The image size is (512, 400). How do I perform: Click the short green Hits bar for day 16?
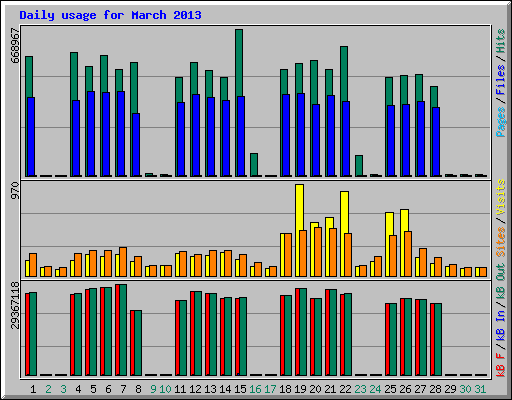pyautogui.click(x=254, y=164)
